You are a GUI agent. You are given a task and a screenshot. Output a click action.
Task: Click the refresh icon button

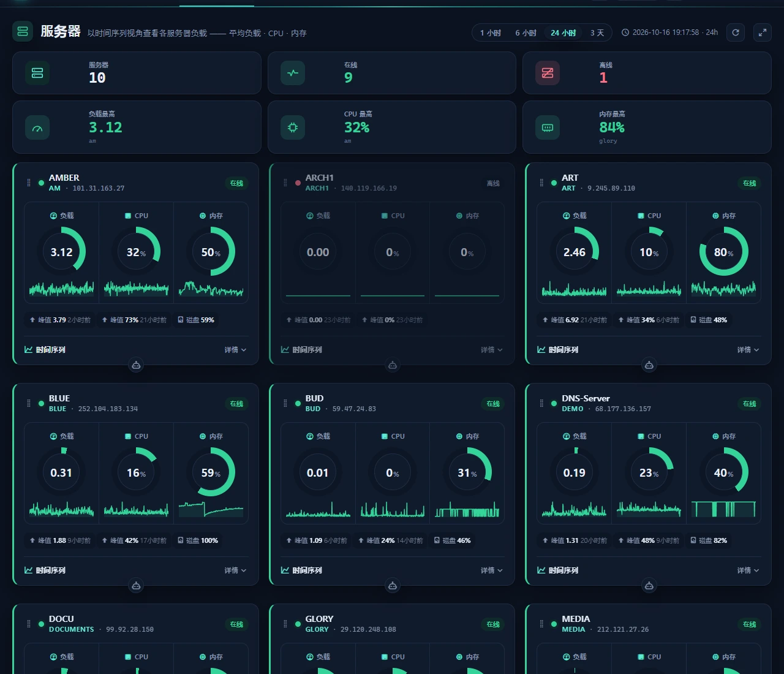[736, 32]
